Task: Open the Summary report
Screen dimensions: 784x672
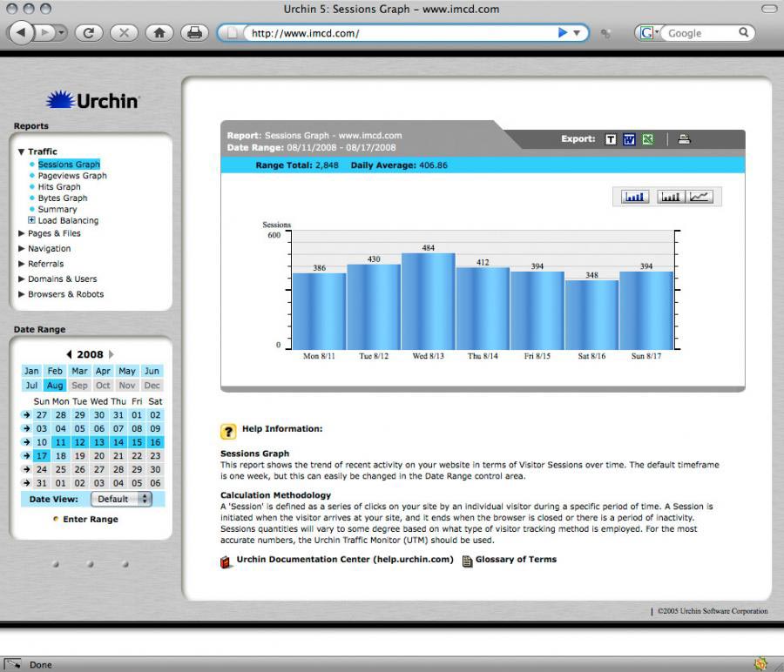Action: 57,209
